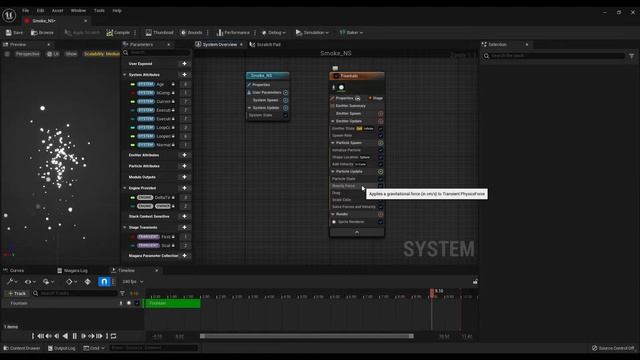Screen dimensions: 640x360
Task: Open the Simulation dropdown
Action: (312, 32)
